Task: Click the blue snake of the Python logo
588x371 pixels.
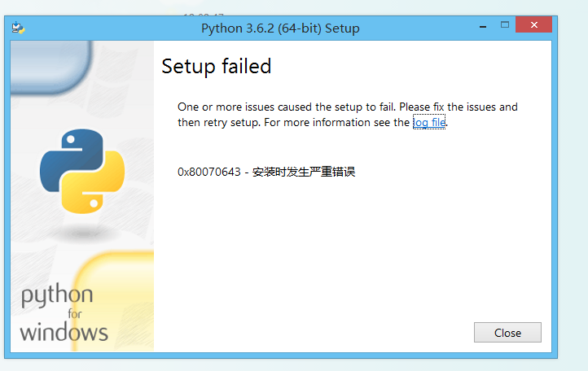Action: (66, 155)
